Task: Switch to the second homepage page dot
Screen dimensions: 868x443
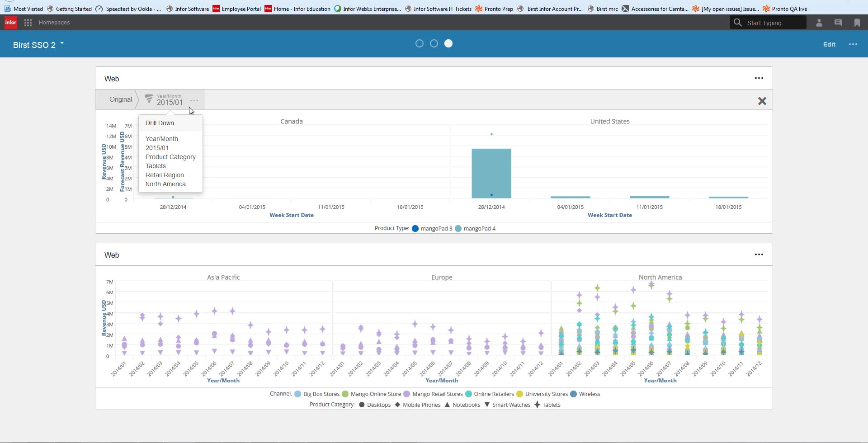Action: tap(434, 44)
